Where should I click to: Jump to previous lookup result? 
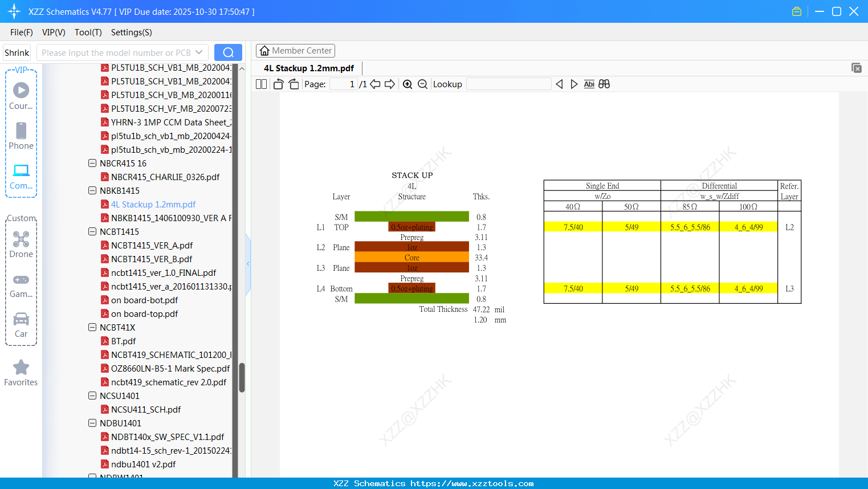click(559, 84)
